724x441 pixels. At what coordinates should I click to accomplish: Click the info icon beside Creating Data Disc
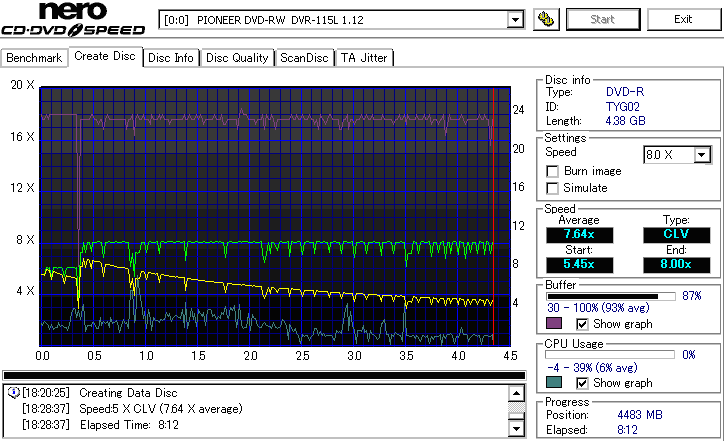point(13,393)
